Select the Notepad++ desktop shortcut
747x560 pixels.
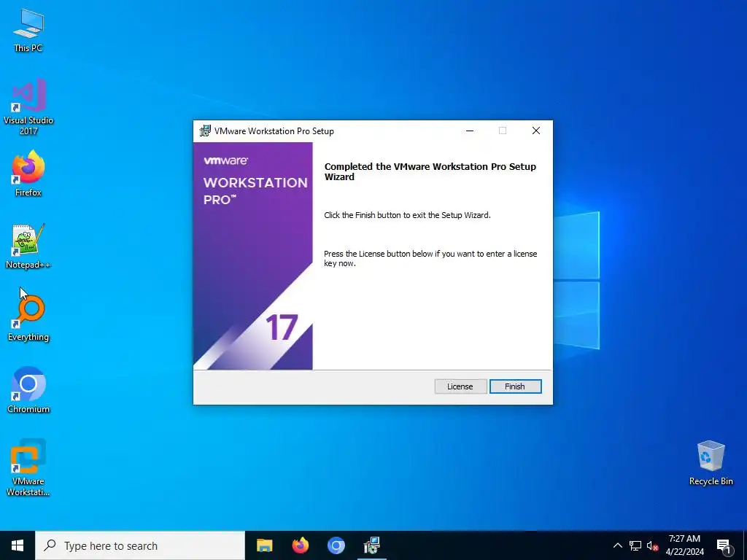coord(28,246)
